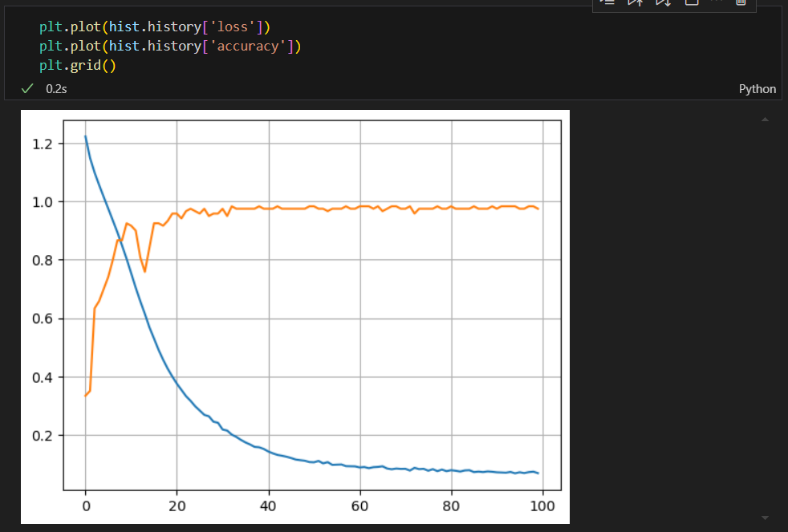The height and width of the screenshot is (532, 788).
Task: Click the Run by Line icon
Action: point(608,2)
